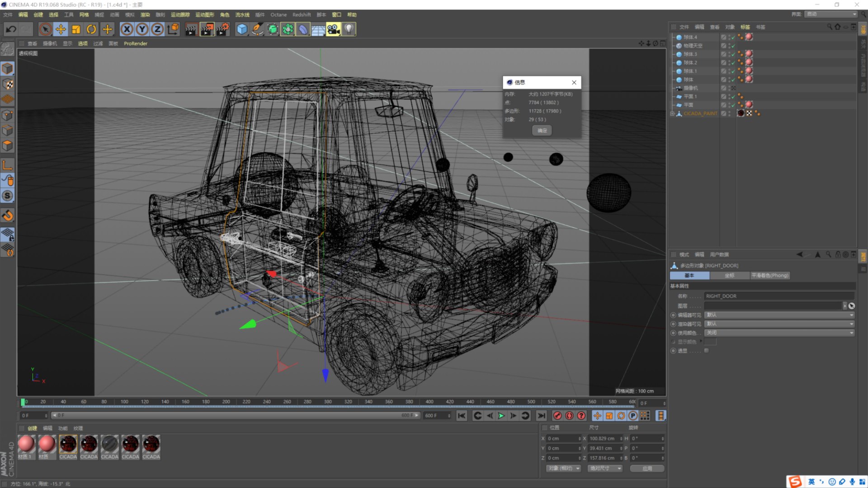Click Render to Picture Viewer icon

pyautogui.click(x=207, y=29)
